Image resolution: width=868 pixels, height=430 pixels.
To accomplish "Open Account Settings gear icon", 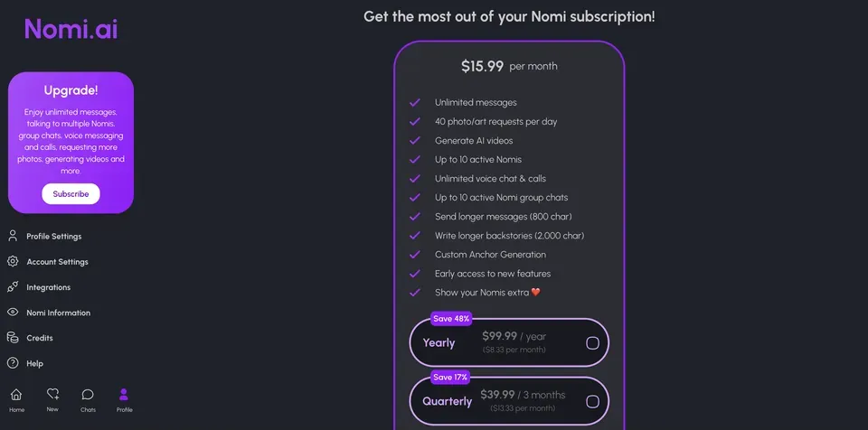I will (x=13, y=262).
